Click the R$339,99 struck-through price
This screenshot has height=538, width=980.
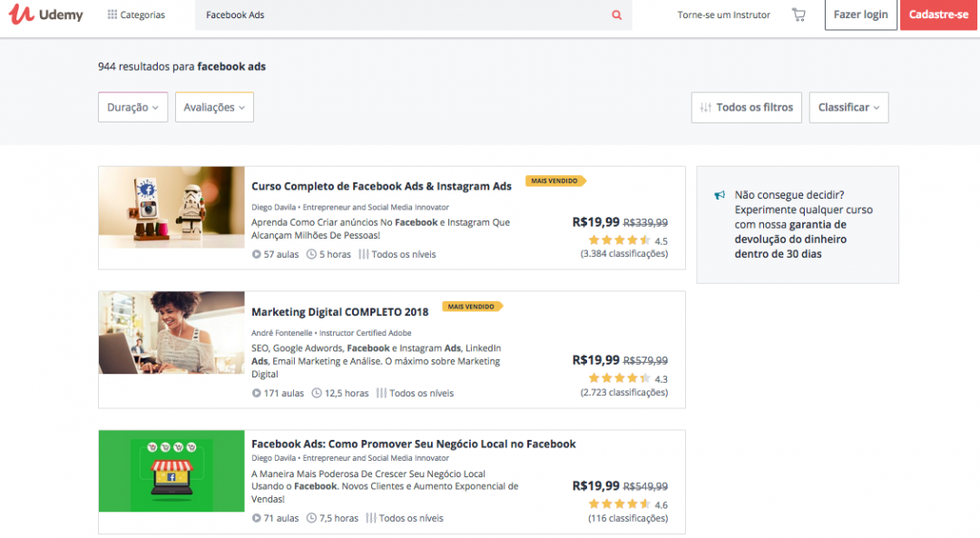coord(646,222)
